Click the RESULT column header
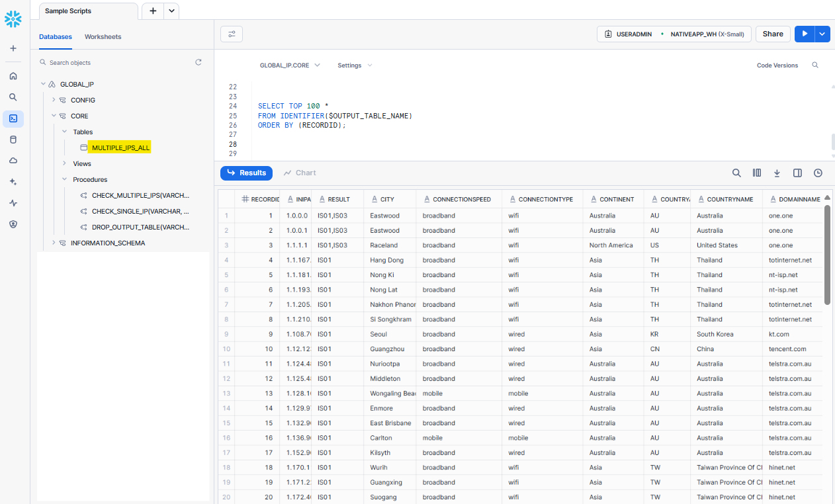 (337, 199)
